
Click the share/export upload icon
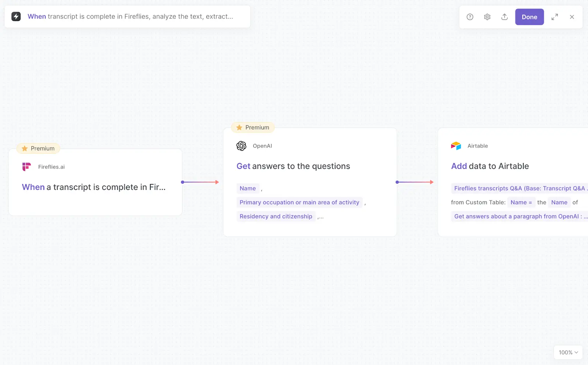[504, 17]
